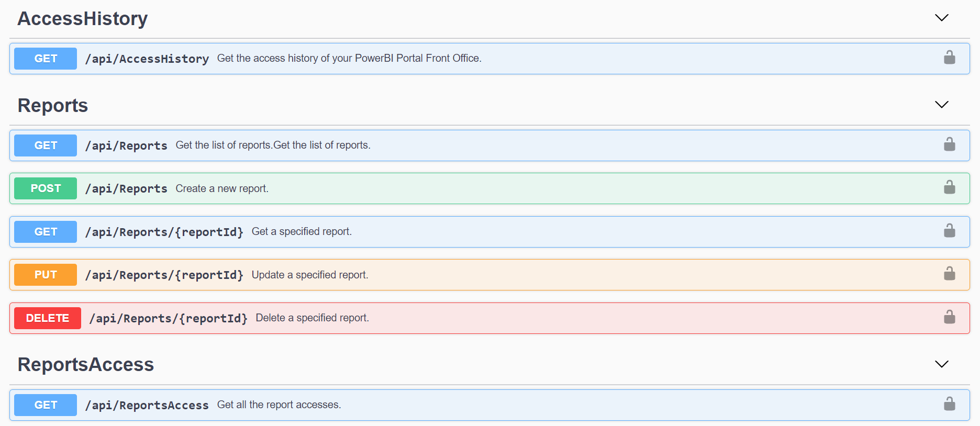Click lock icon on GET /api/ReportsAccess row

tap(949, 404)
